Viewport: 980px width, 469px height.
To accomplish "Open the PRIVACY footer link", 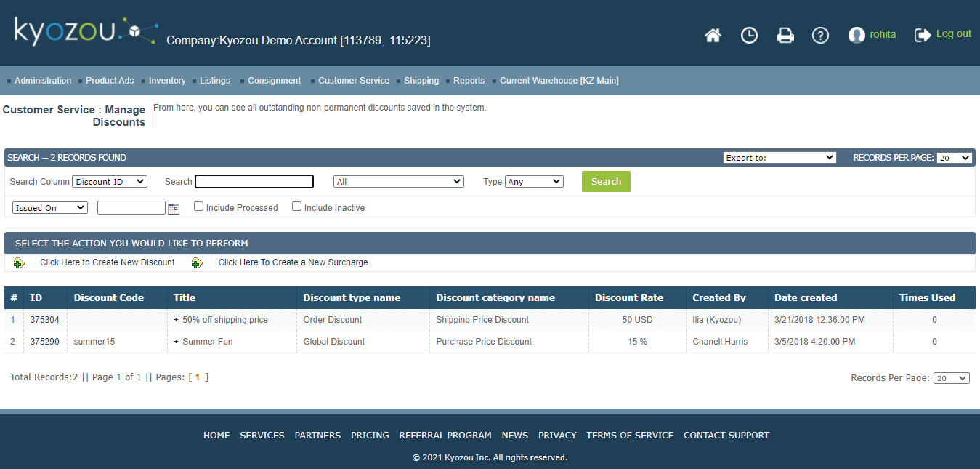I will tap(557, 436).
